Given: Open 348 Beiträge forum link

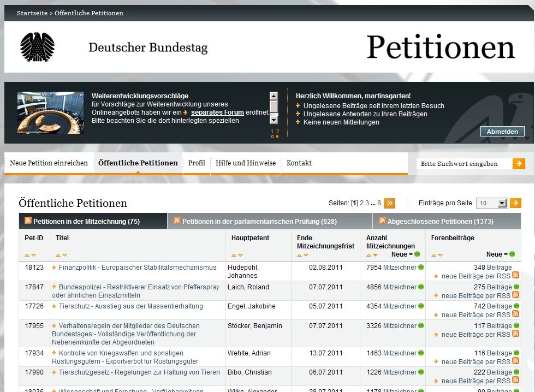Looking at the screenshot, I should pyautogui.click(x=492, y=268).
